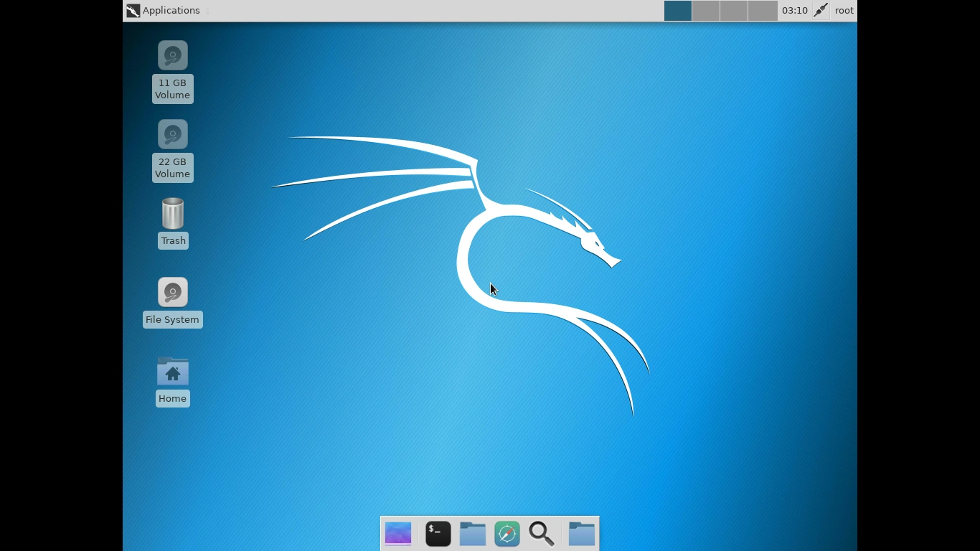Click the 03:10 clock in the panel
The width and height of the screenshot is (980, 551).
(795, 11)
